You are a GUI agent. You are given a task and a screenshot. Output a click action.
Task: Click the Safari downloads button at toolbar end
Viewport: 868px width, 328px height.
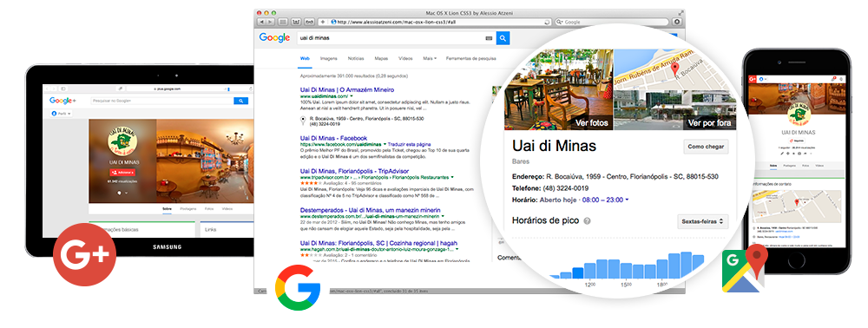coord(676,22)
